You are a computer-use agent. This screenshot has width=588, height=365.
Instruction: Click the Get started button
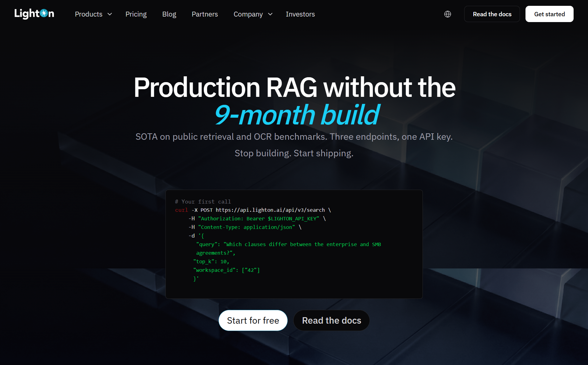point(549,14)
